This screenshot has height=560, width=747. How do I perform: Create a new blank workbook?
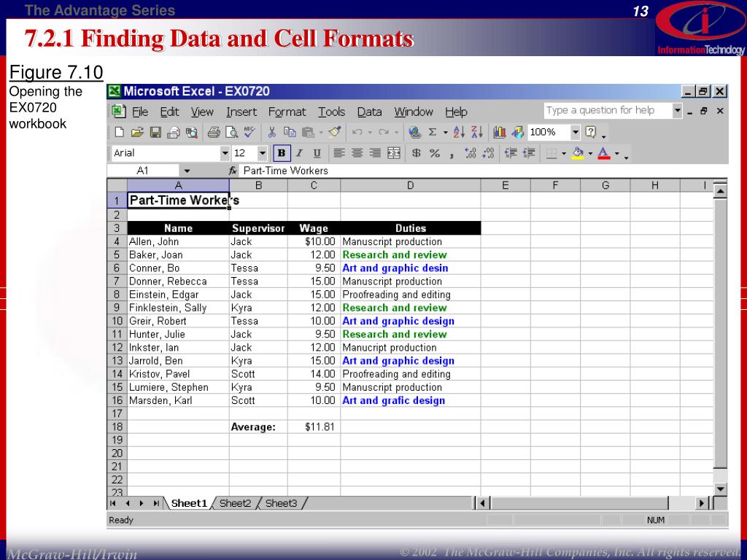(x=119, y=133)
